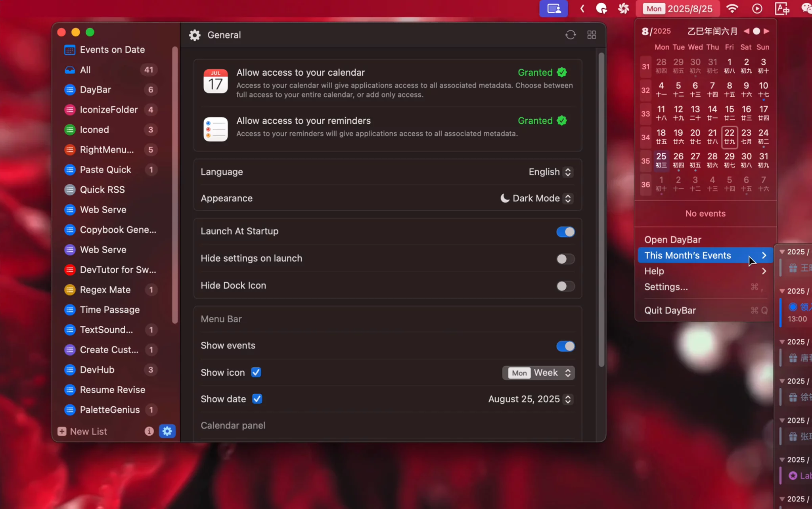
Task: Click the purple Create Cust list icon
Action: [70, 350]
